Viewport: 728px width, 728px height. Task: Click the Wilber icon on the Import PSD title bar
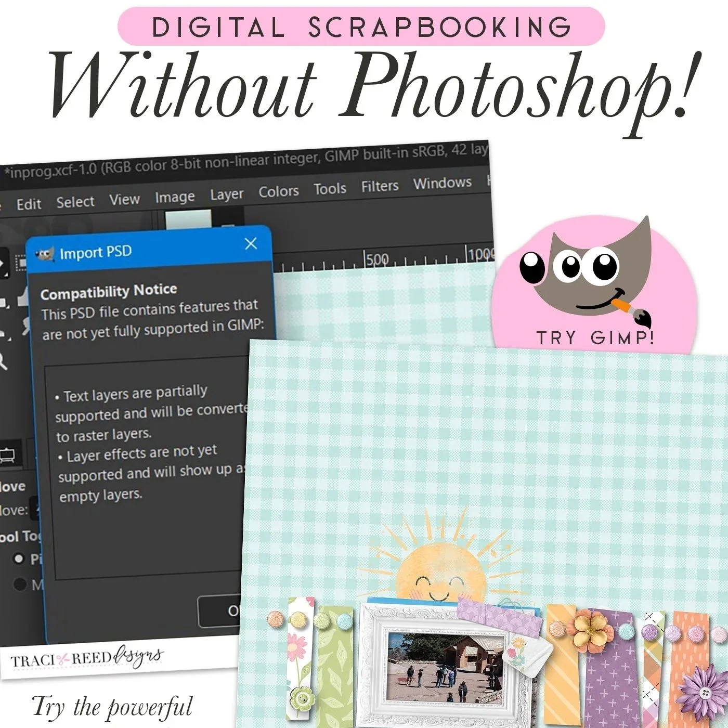pyautogui.click(x=46, y=253)
